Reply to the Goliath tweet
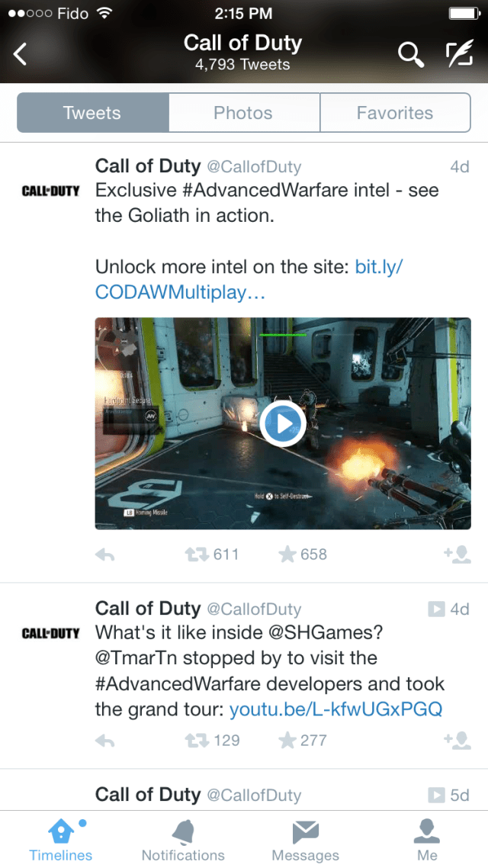488x868 pixels. tap(104, 555)
